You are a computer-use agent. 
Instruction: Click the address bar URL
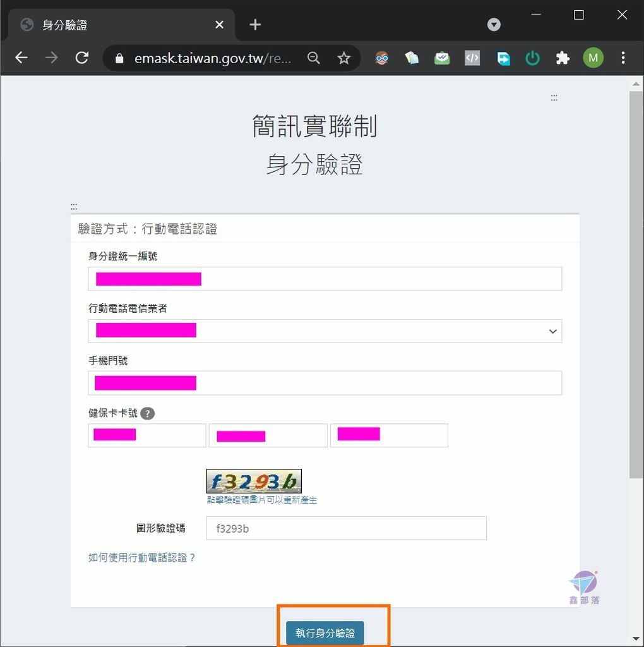213,58
